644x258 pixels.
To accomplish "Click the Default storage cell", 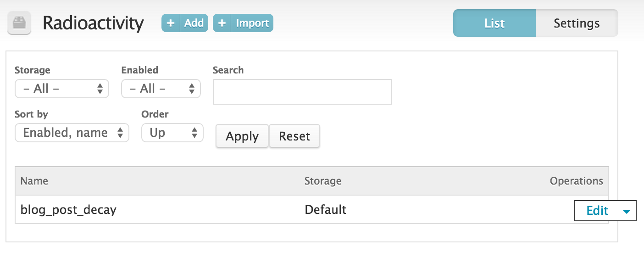I will (x=325, y=210).
